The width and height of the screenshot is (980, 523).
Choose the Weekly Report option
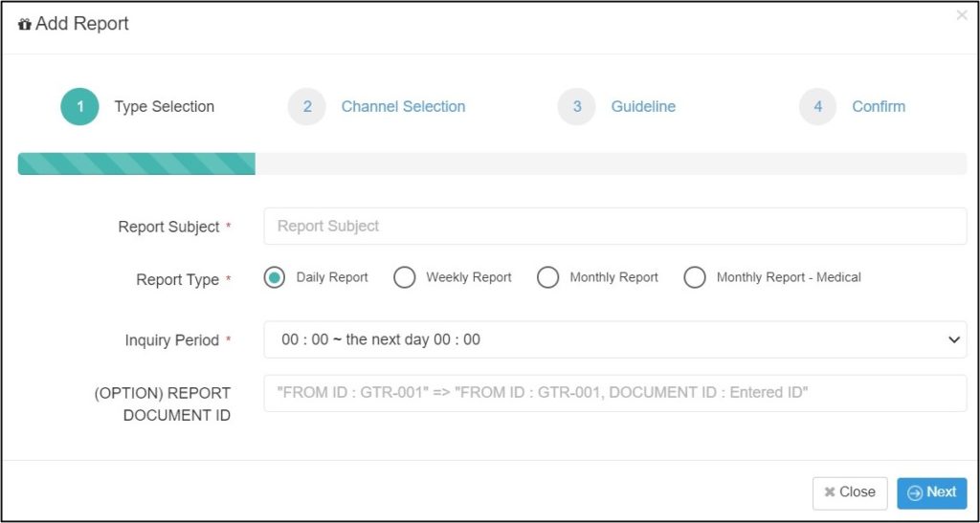click(405, 277)
